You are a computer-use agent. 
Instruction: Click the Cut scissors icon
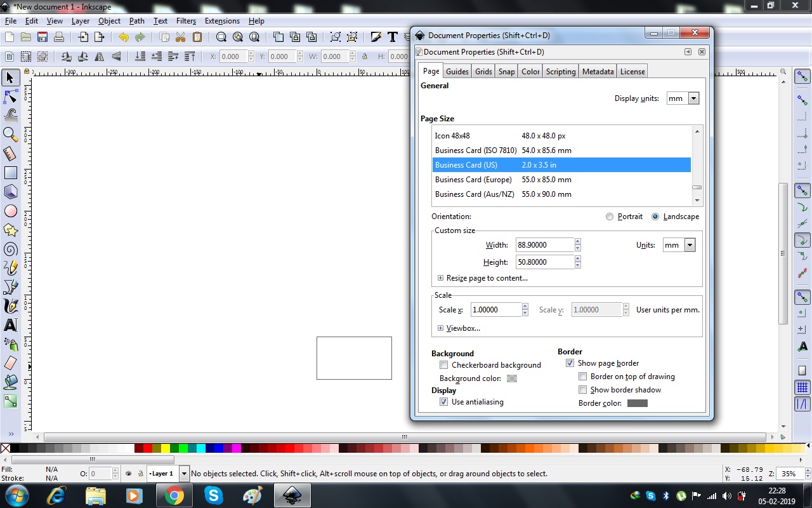pyautogui.click(x=181, y=37)
